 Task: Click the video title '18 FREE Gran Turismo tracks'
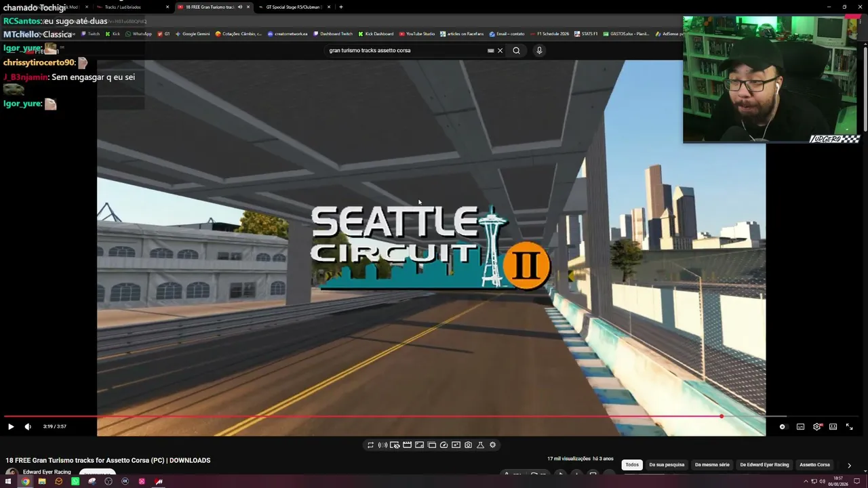click(108, 460)
